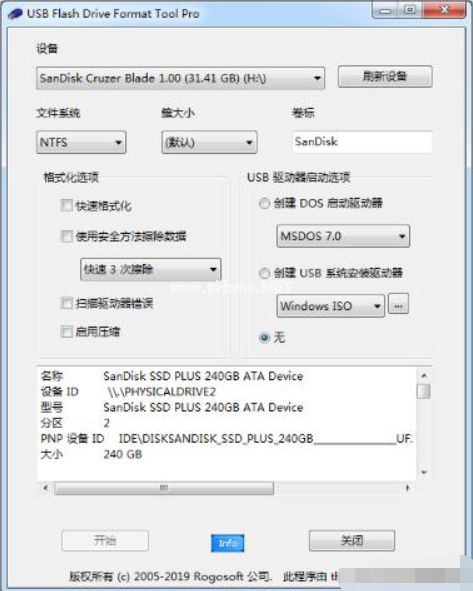The image size is (473, 591).
Task: Open the SanDisk Cruzer Blade device dropdown
Action: click(x=181, y=78)
